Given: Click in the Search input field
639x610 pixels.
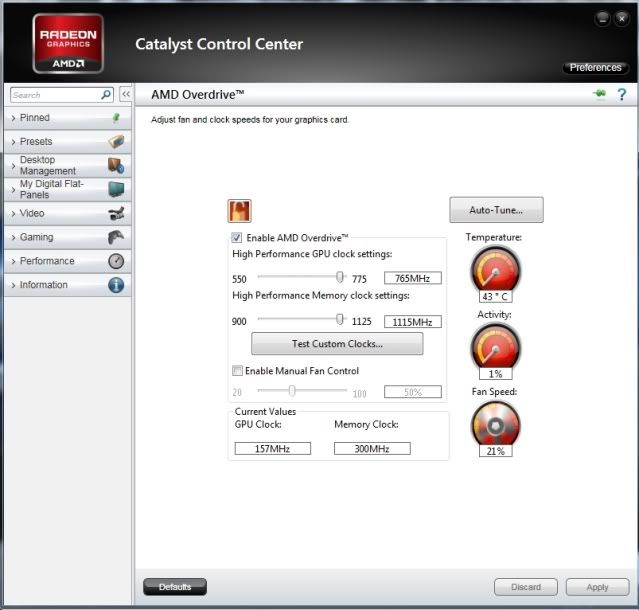Looking at the screenshot, I should tap(55, 95).
